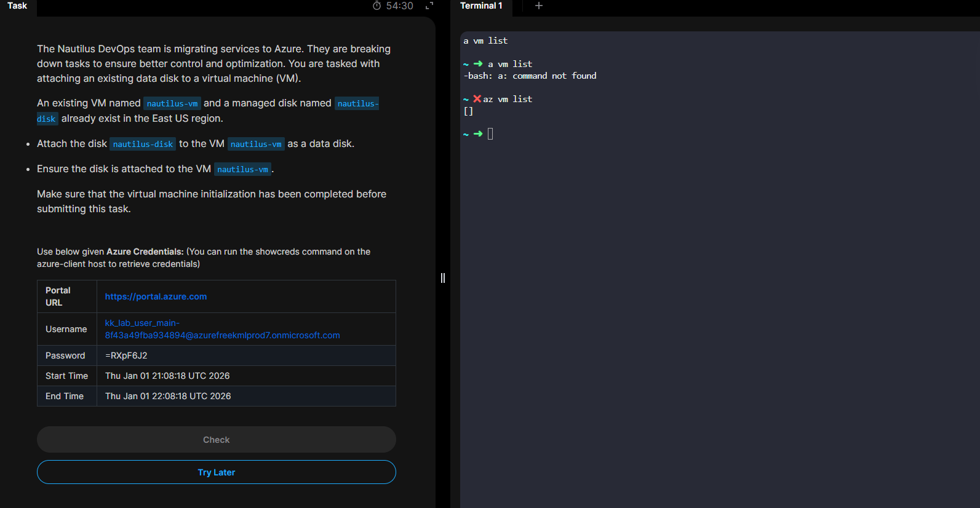Switch to the Task tab
This screenshot has height=508, width=980.
coord(17,6)
